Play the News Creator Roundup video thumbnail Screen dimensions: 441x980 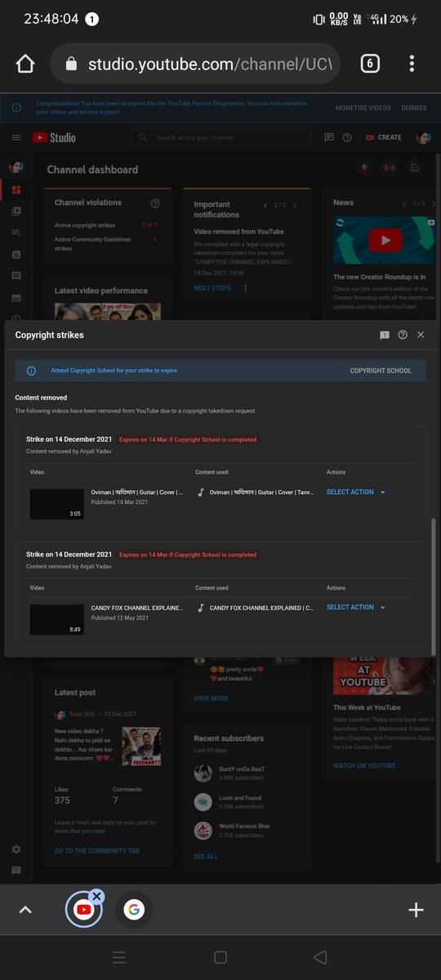click(384, 240)
